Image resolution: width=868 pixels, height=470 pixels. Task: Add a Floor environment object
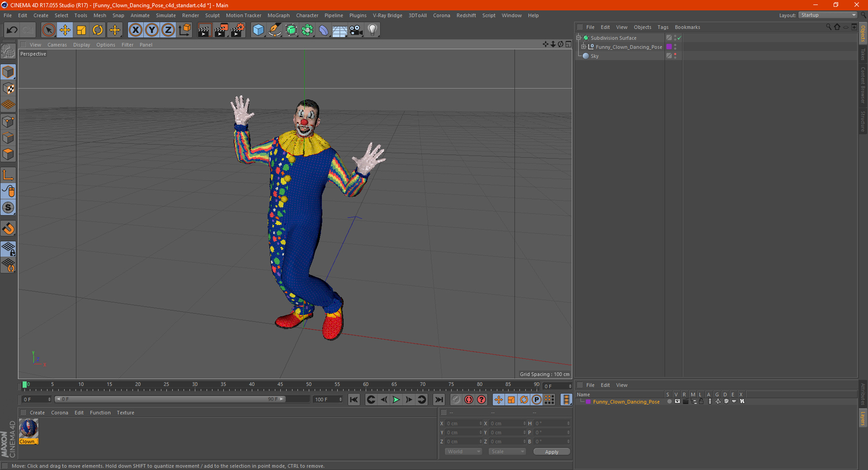point(340,30)
